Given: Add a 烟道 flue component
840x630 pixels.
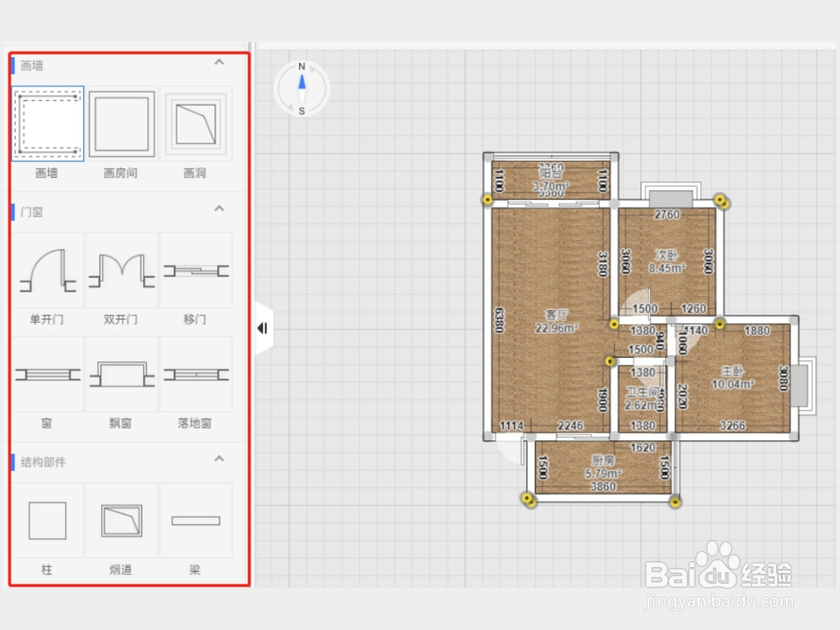Looking at the screenshot, I should point(122,520).
